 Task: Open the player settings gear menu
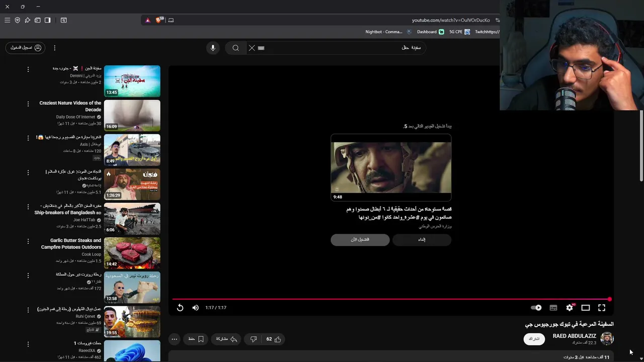point(570,308)
